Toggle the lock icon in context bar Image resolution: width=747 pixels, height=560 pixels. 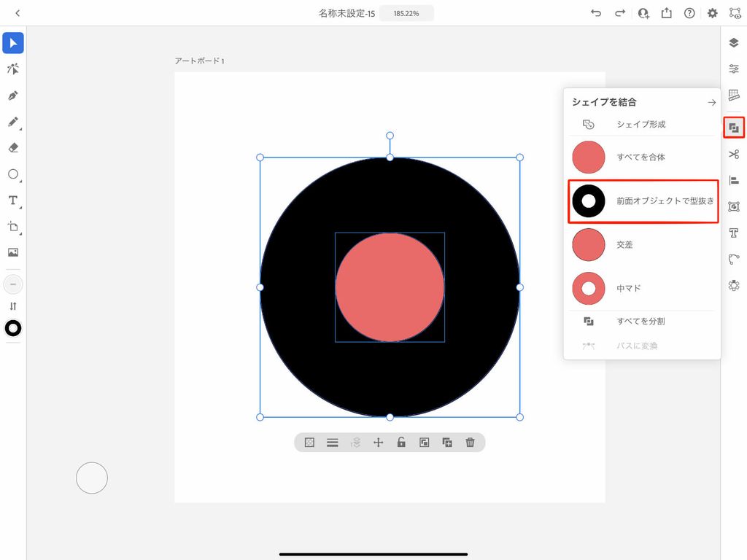[x=401, y=443]
